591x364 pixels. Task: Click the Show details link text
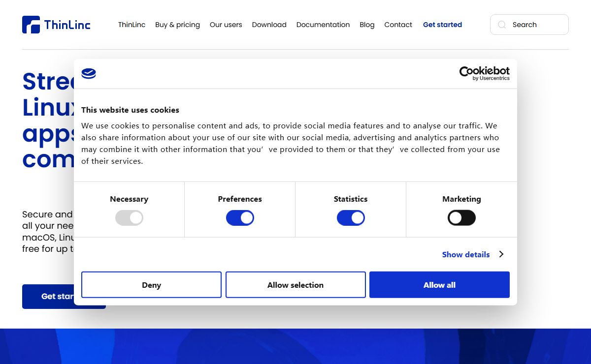pyautogui.click(x=466, y=254)
